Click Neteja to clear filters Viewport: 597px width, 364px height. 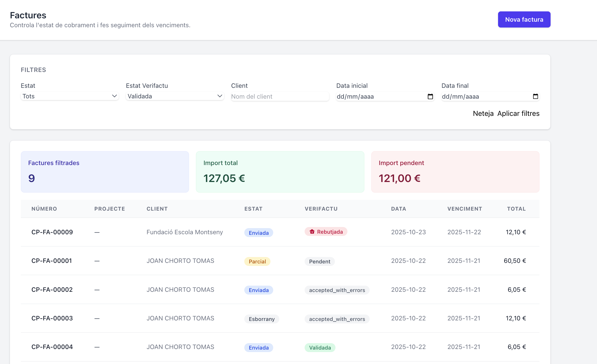[x=483, y=113]
